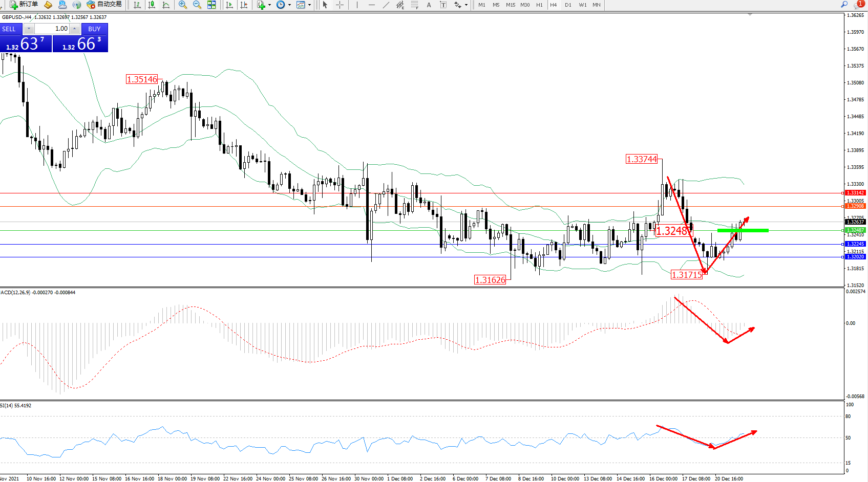Open the periodicity clock dropdown arrow
The height and width of the screenshot is (482, 868).
tap(289, 5)
